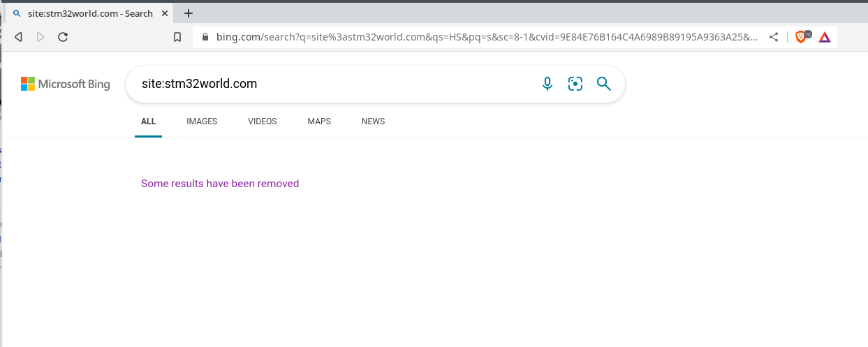Open a new browser tab
Screen dimensions: 868x347
189,13
